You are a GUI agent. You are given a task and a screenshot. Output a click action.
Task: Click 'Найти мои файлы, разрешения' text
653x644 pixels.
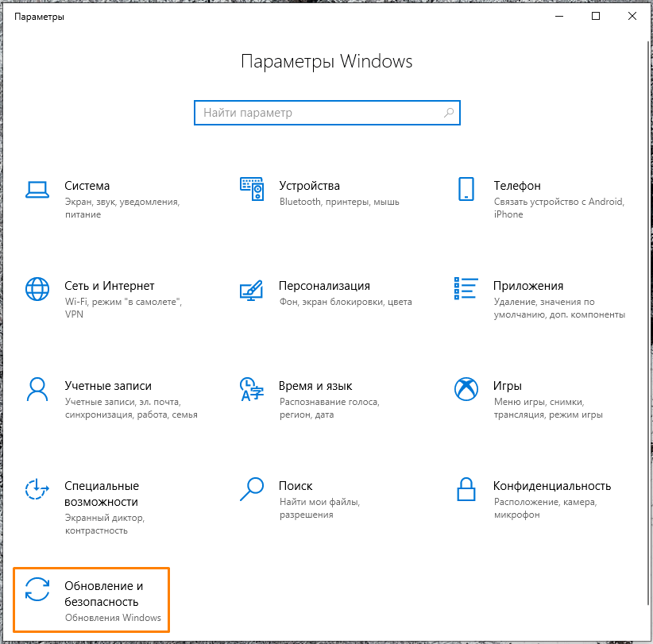(x=319, y=508)
